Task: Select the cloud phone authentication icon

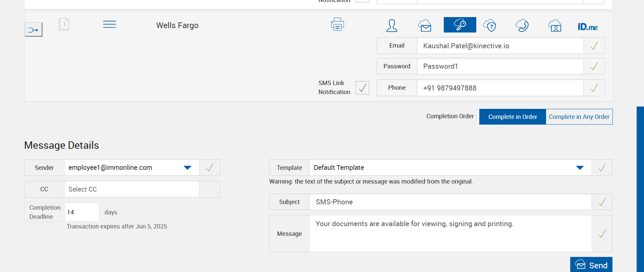Action: (522, 25)
